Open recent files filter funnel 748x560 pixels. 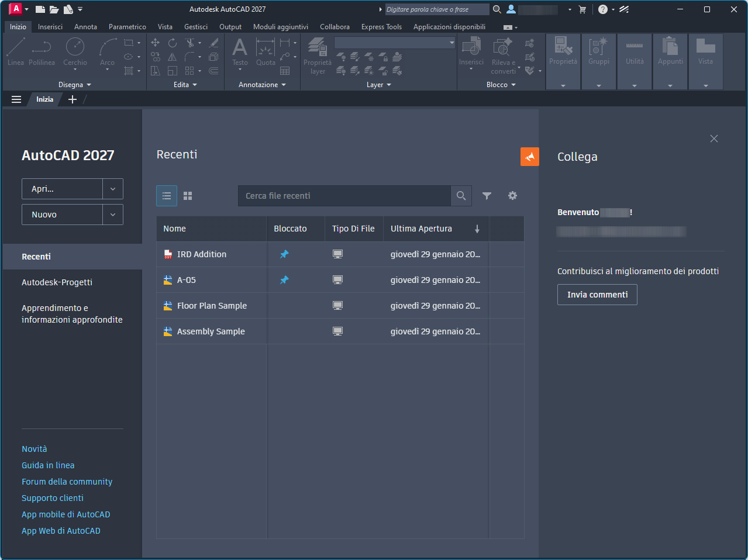pos(487,196)
